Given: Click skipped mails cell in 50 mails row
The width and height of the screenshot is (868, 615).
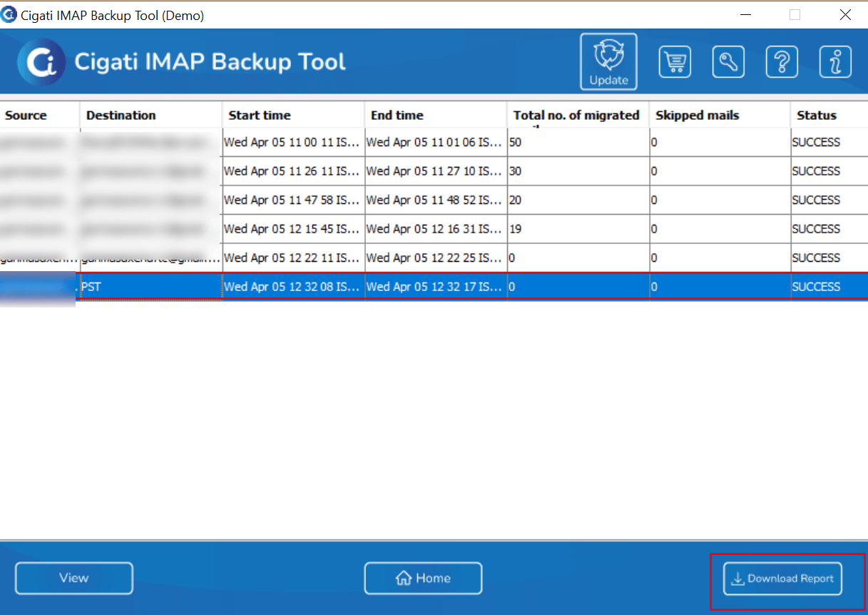Looking at the screenshot, I should 720,143.
